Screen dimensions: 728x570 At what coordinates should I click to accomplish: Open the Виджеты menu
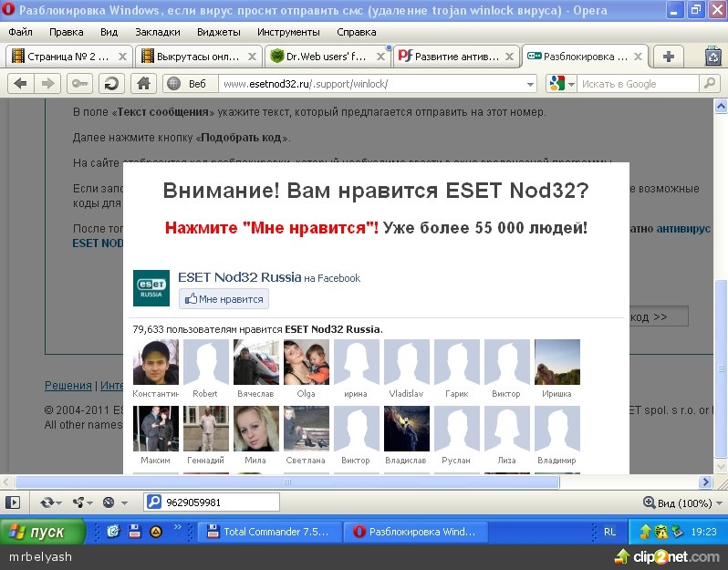coord(219,32)
